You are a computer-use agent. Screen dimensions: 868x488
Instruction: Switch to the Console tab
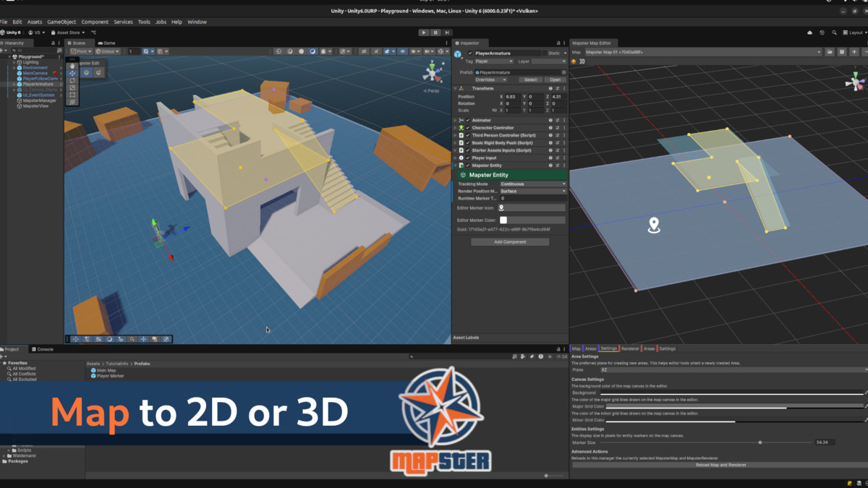coord(41,349)
